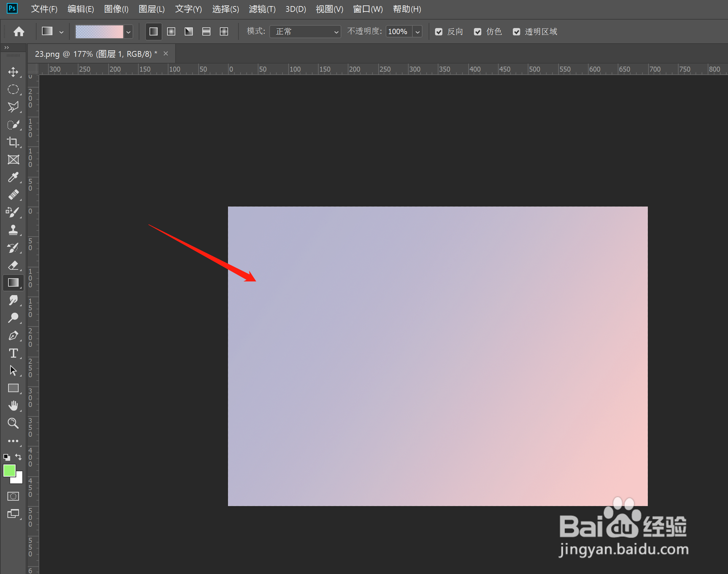Screen dimensions: 728x574
Task: Open the 视图(V) menu
Action: (329, 9)
